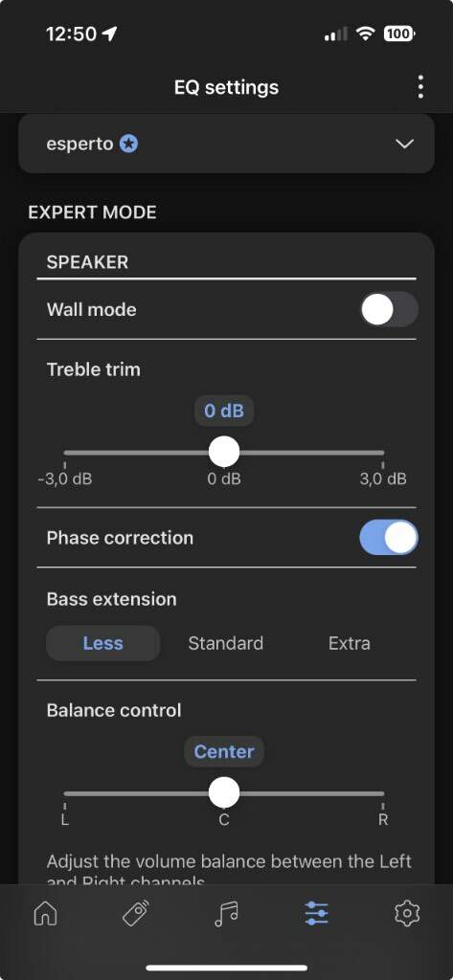This screenshot has width=453, height=980.
Task: Expand the esperto preset dropdown chevron
Action: pyautogui.click(x=405, y=145)
